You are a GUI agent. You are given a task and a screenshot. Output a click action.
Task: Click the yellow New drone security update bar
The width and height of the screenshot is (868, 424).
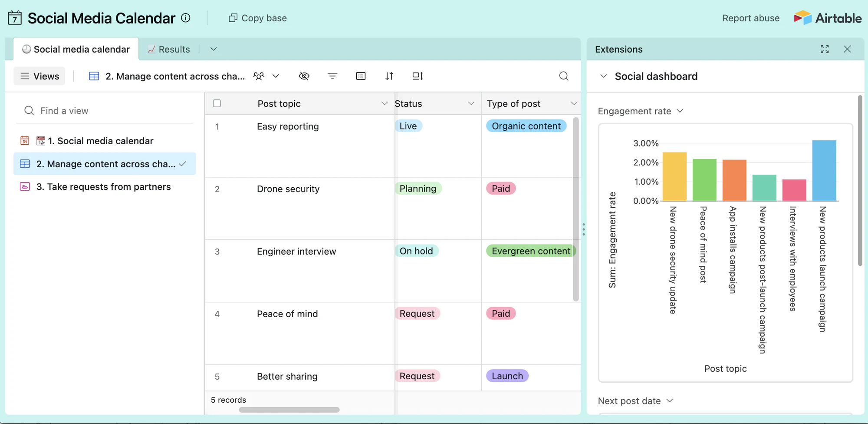pyautogui.click(x=674, y=176)
